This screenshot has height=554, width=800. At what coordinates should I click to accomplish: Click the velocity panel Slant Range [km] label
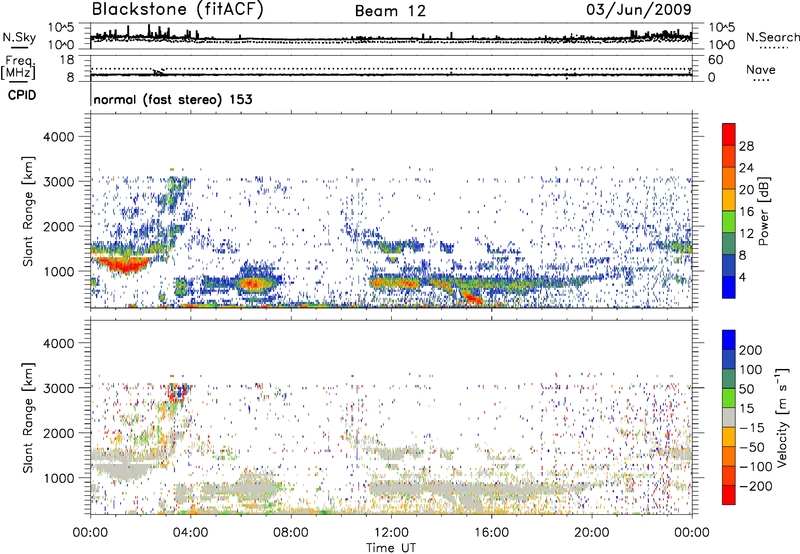(28, 418)
